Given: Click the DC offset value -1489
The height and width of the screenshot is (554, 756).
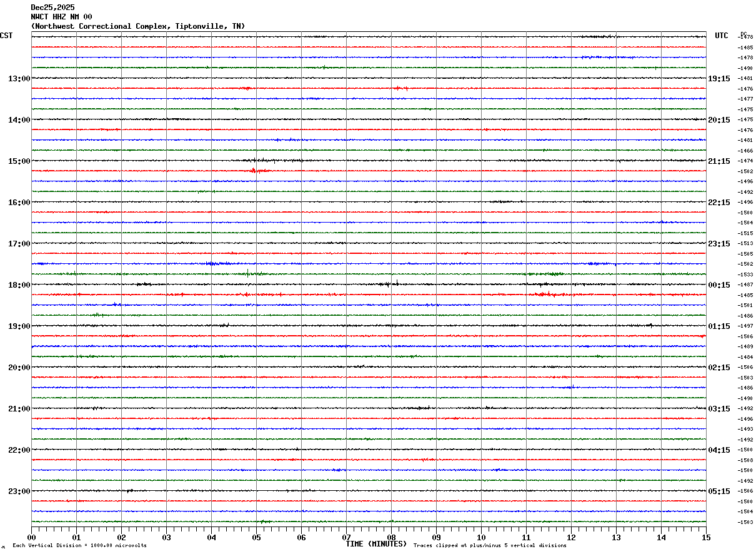Looking at the screenshot, I should [745, 346].
